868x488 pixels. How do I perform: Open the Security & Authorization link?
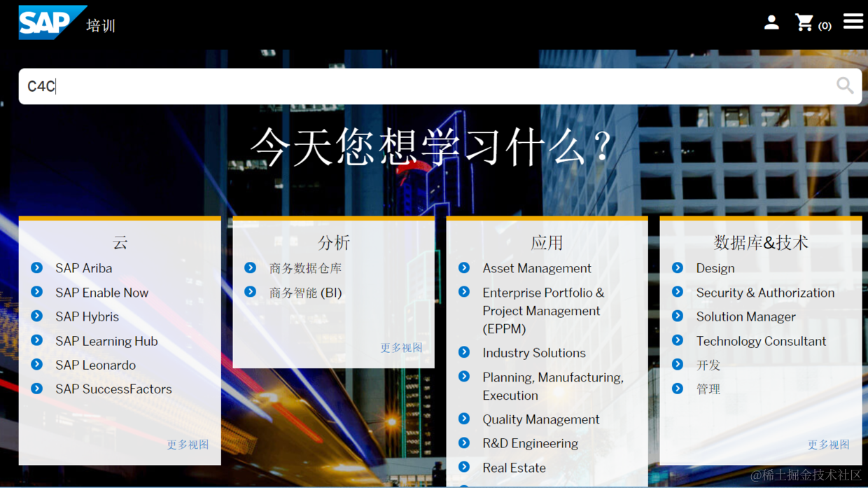click(765, 293)
